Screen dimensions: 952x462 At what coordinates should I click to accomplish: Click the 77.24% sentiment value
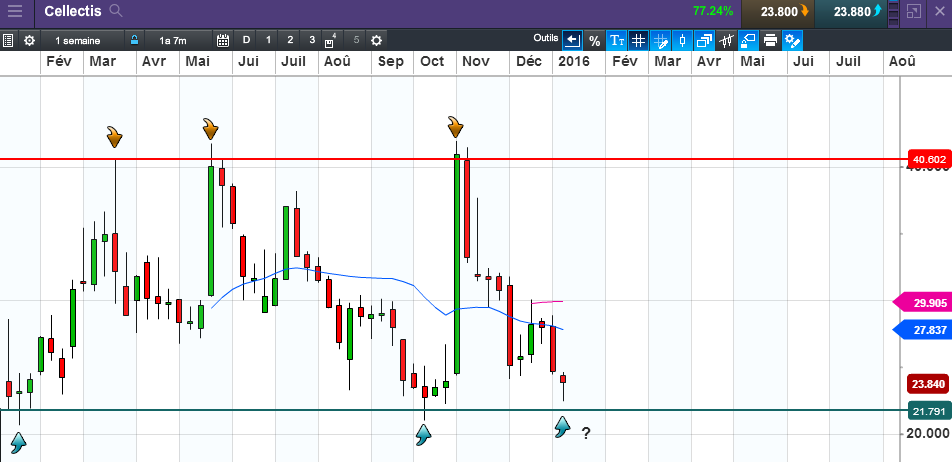(713, 11)
